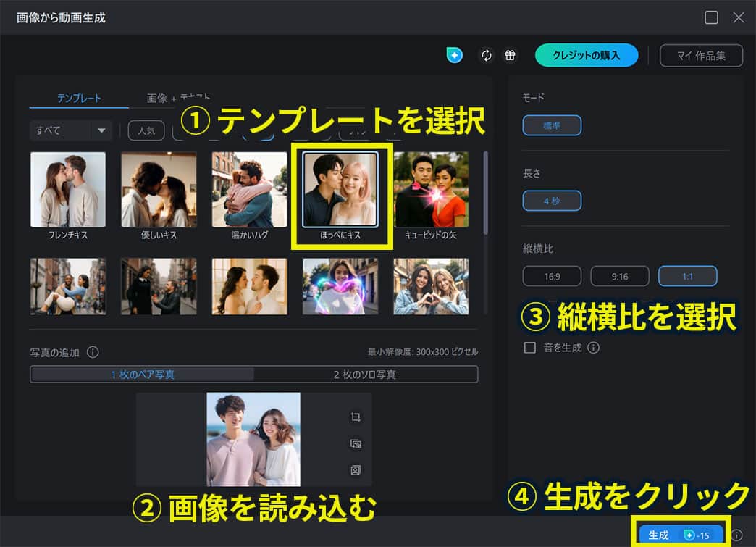Select the 16:9 aspect ratio control
The height and width of the screenshot is (547, 756).
pos(553,275)
